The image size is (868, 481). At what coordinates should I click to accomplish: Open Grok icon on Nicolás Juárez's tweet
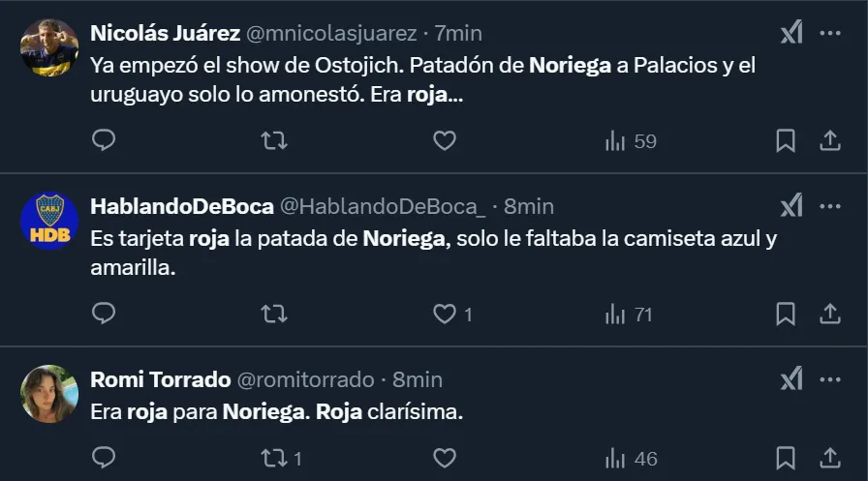(791, 33)
